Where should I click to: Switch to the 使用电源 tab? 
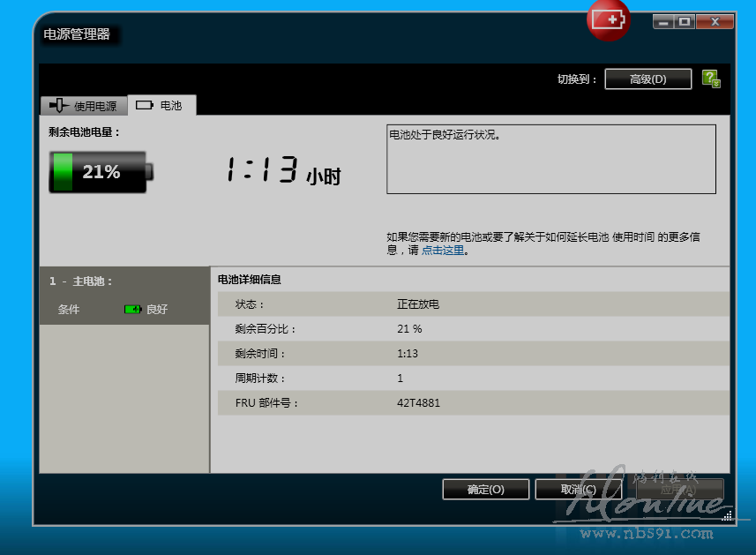point(85,106)
